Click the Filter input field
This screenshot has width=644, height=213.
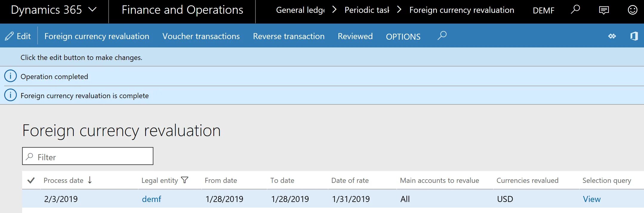tap(93, 157)
